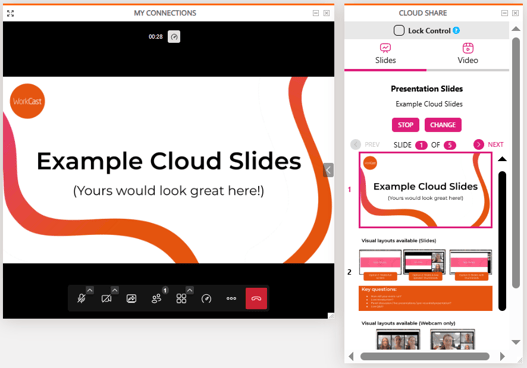The image size is (527, 368).
Task: Open the participants icon with badge 1
Action: tap(156, 298)
